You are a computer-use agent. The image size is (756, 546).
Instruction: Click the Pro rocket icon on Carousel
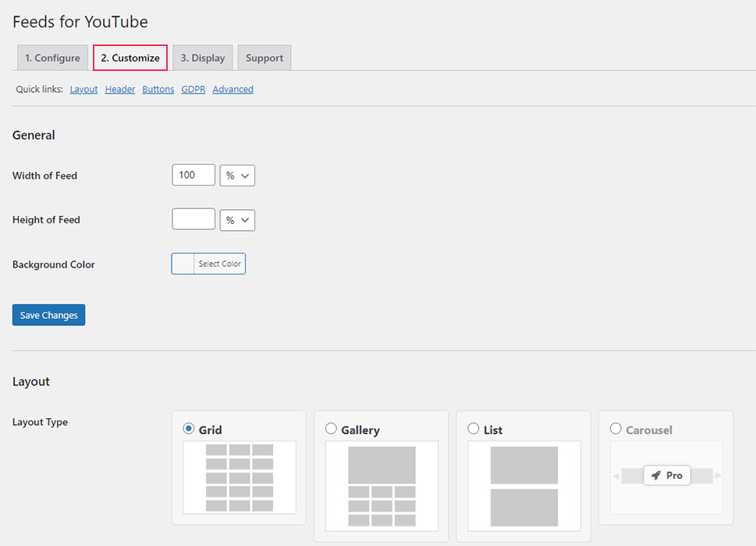click(x=655, y=476)
